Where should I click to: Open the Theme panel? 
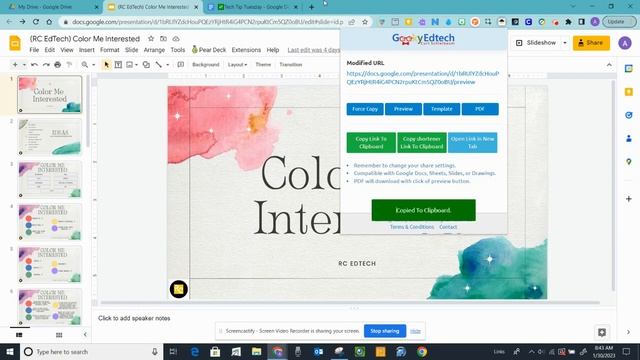tap(263, 64)
